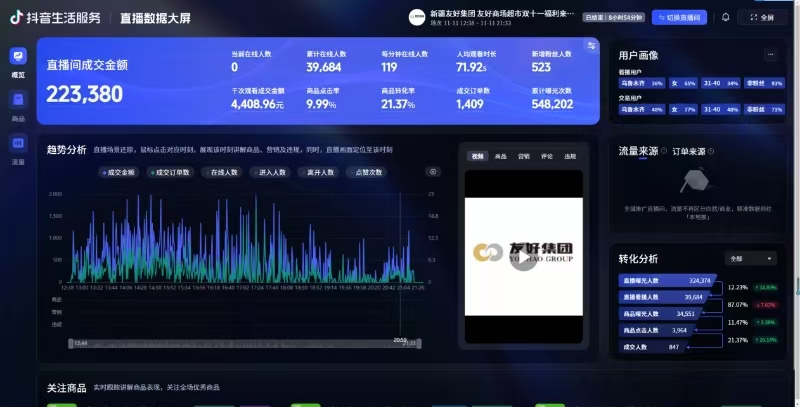800x407 pixels.
Task: Click the 已结束 duration status badge
Action: [x=613, y=17]
